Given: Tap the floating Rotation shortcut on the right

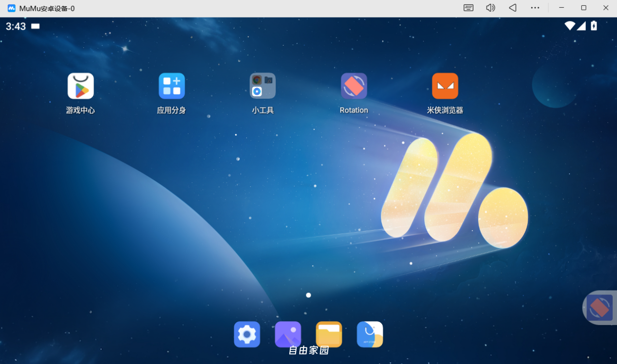Looking at the screenshot, I should coord(599,307).
